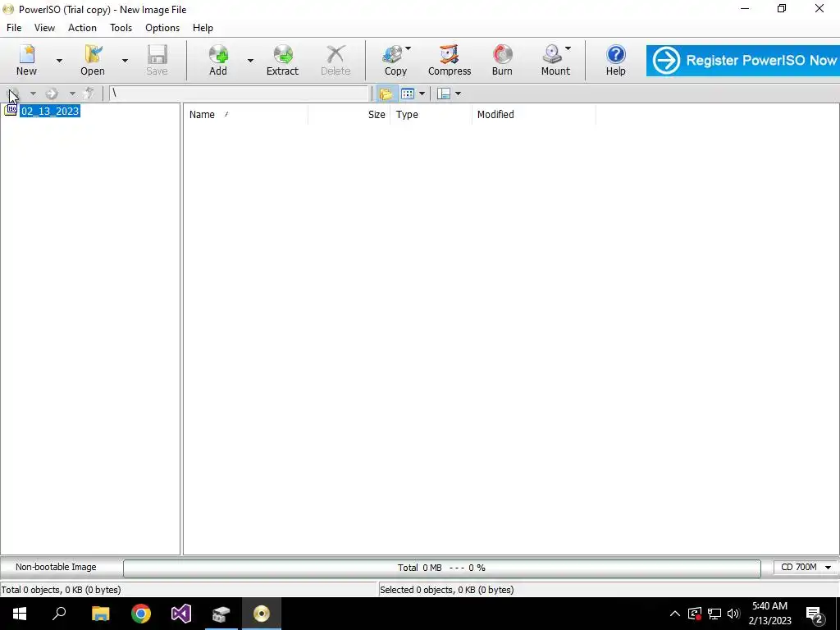Open the View menu
The width and height of the screenshot is (840, 630).
[44, 28]
